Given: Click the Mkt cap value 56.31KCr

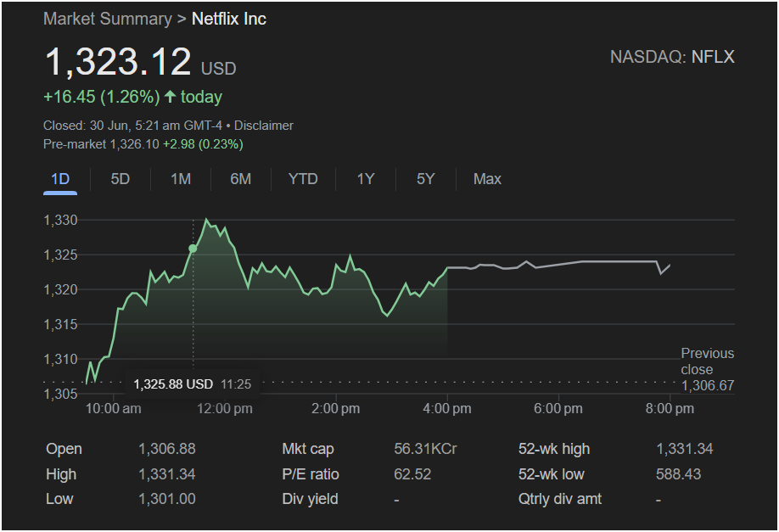Looking at the screenshot, I should point(425,449).
